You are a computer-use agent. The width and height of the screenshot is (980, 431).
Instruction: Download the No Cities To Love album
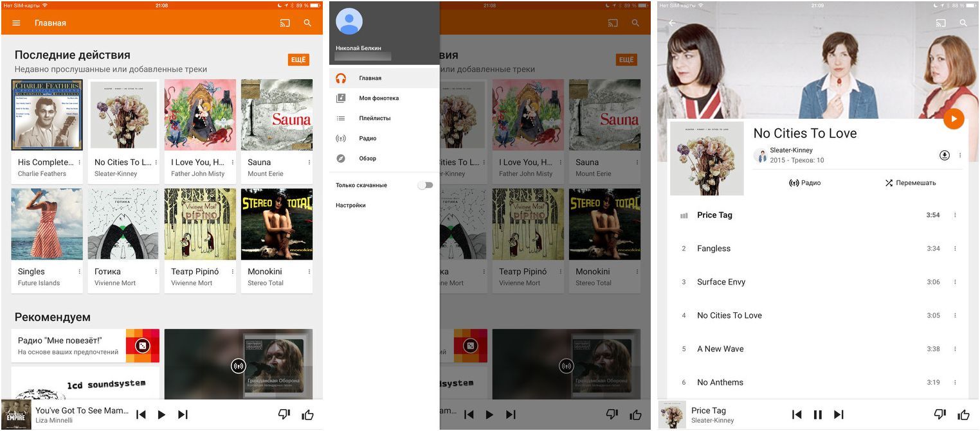(x=944, y=155)
